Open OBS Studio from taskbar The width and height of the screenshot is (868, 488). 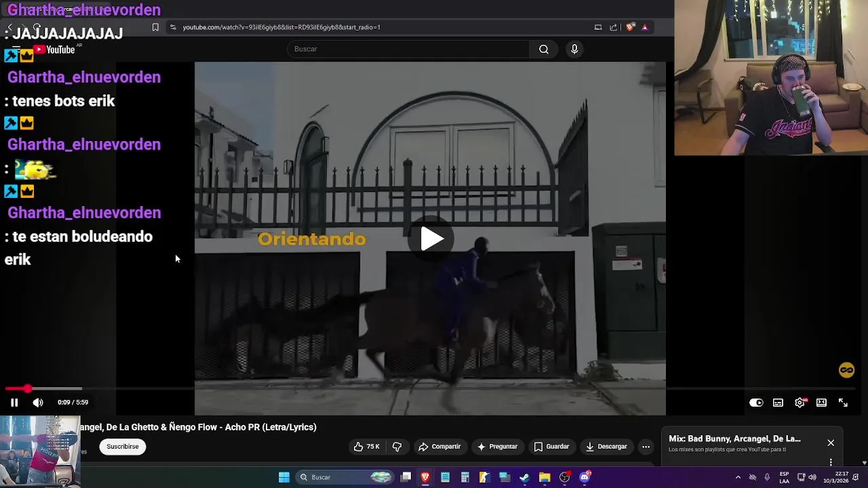(564, 477)
